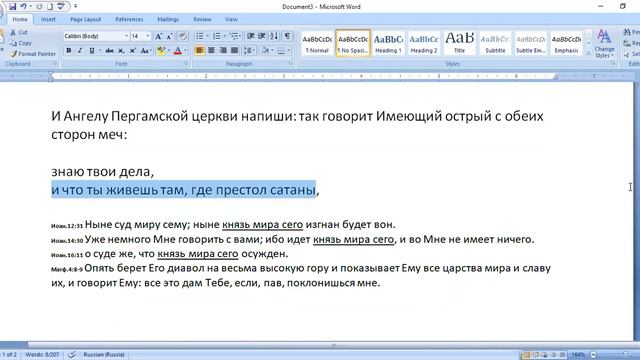
Task: Align text left
Action: [200, 51]
